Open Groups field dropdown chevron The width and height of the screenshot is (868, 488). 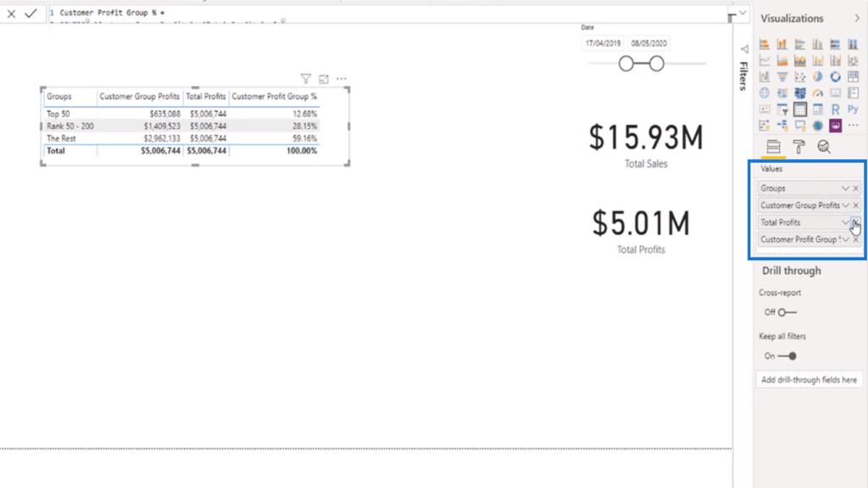tap(845, 189)
